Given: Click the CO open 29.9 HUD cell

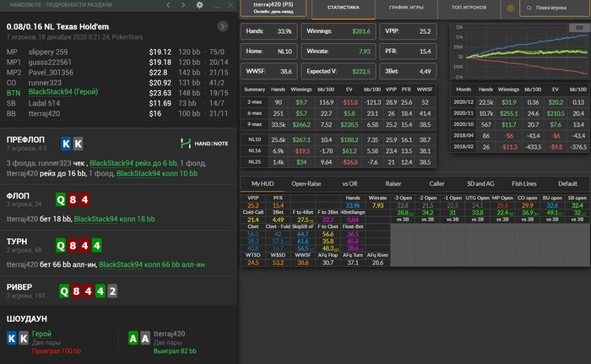Looking at the screenshot, I should pos(528,205).
